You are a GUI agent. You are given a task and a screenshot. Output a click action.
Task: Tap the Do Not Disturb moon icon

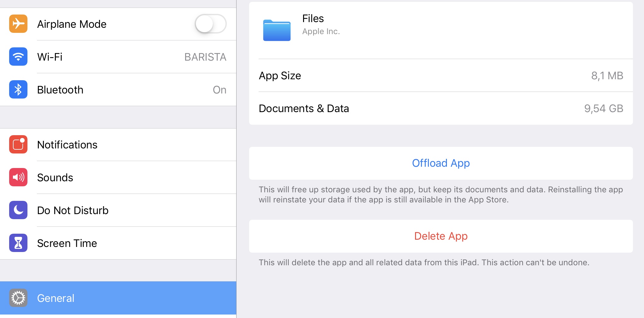[18, 210]
